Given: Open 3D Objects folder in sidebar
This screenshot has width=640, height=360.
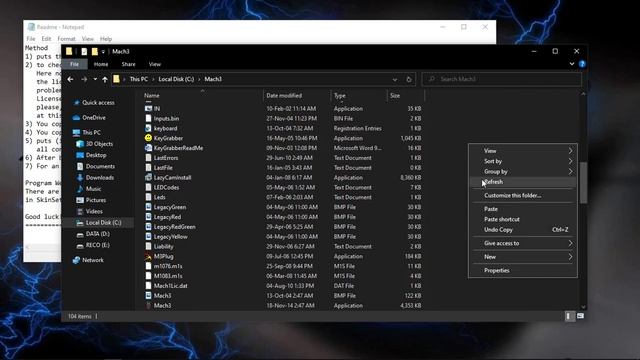Looking at the screenshot, I should (x=99, y=144).
